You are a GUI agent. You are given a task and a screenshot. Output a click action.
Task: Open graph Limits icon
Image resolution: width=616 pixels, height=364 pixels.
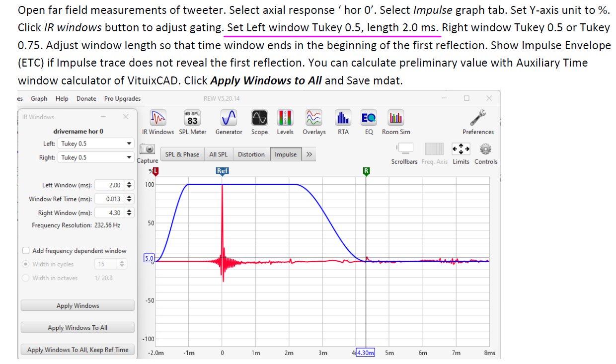tap(461, 148)
